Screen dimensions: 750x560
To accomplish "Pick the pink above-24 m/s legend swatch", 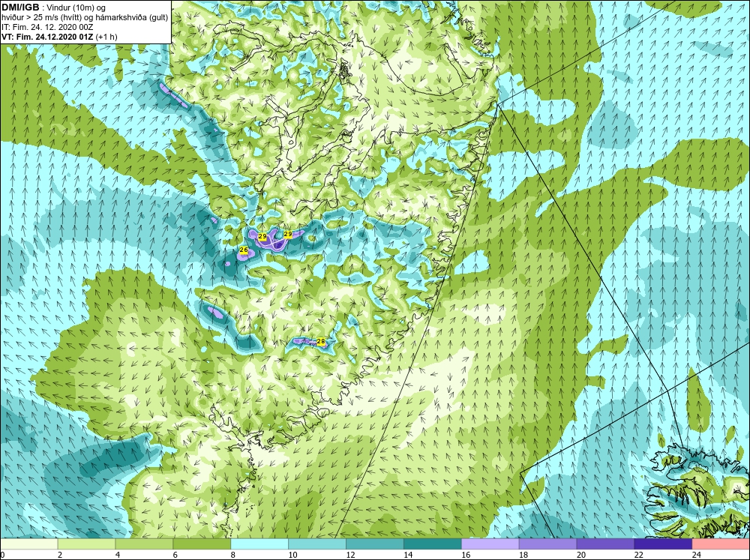I will point(721,544).
